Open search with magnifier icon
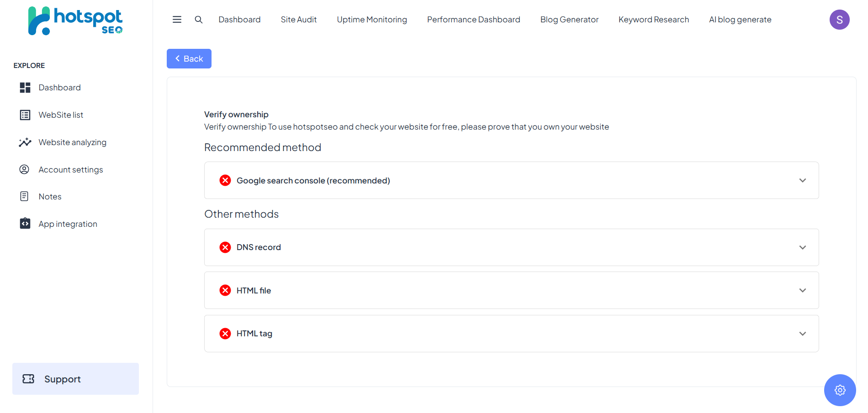The image size is (868, 413). 199,20
